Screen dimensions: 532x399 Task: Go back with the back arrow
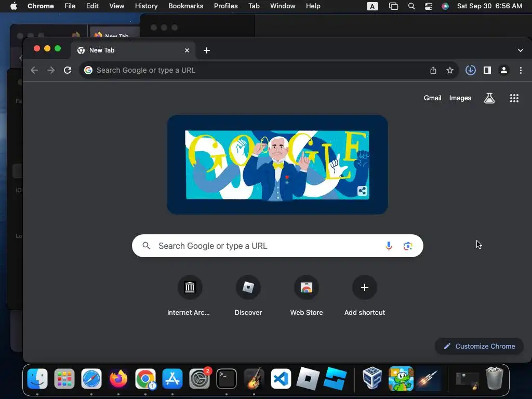click(34, 70)
